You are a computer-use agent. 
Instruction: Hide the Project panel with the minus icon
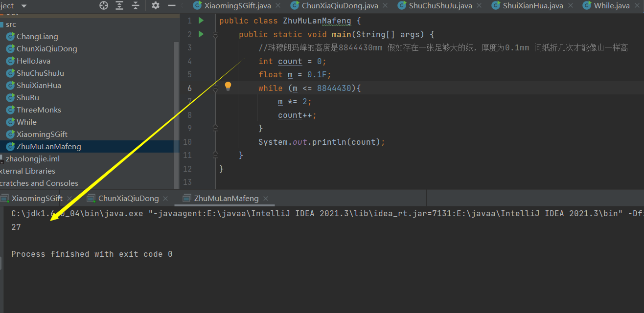[171, 5]
